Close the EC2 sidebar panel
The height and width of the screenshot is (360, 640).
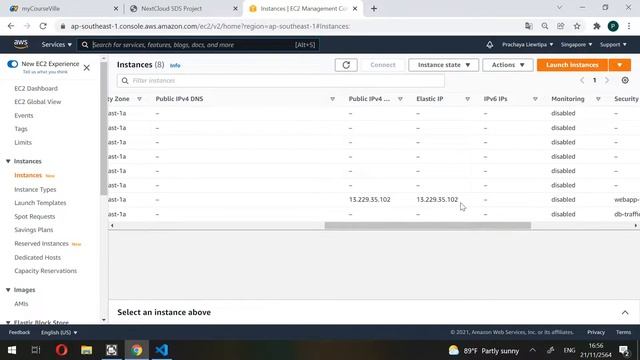[87, 68]
